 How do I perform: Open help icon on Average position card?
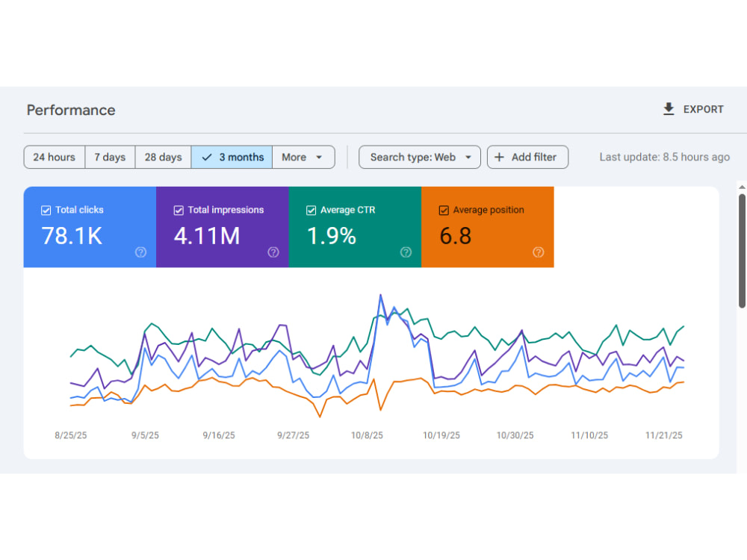[x=539, y=252]
